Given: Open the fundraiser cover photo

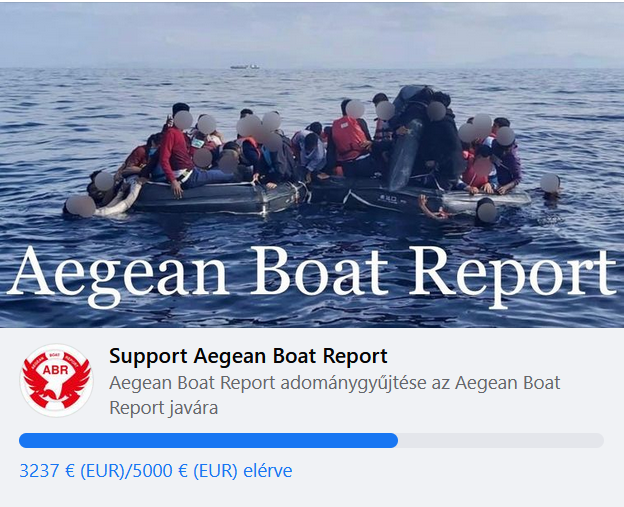Looking at the screenshot, I should 312,165.
